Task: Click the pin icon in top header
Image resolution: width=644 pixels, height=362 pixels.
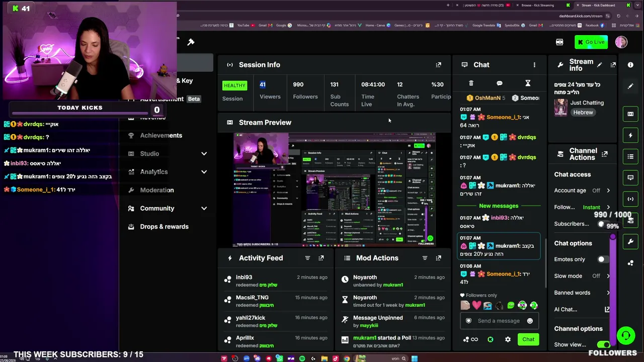Action: [191, 42]
